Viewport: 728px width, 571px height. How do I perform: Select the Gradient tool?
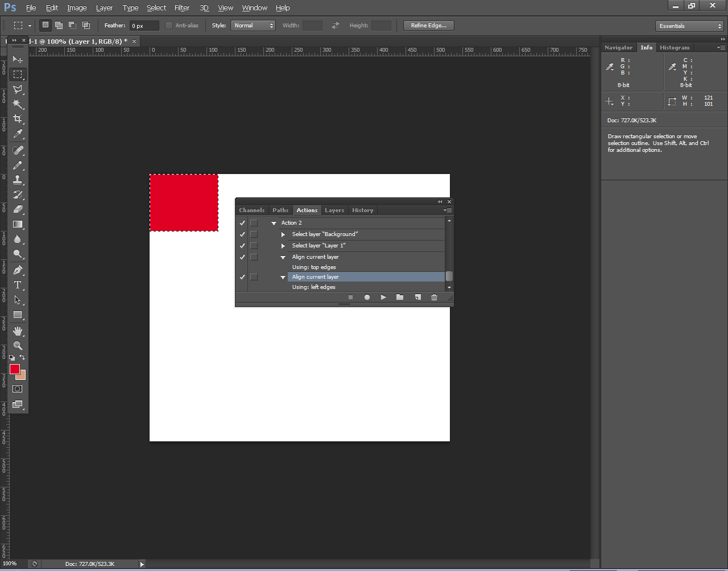[18, 224]
